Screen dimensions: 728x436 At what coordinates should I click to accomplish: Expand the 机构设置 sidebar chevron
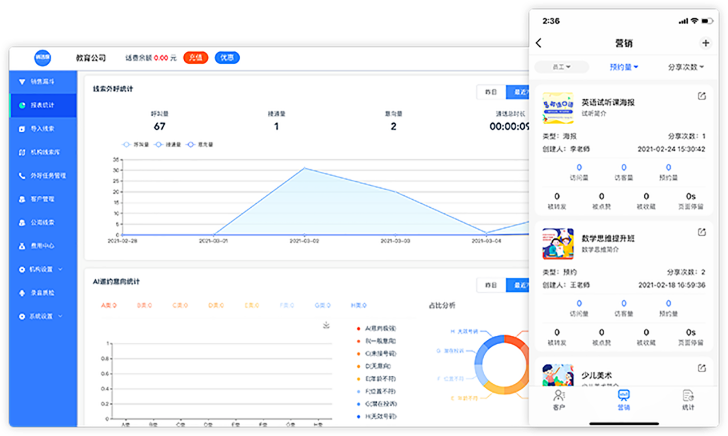[x=60, y=269]
